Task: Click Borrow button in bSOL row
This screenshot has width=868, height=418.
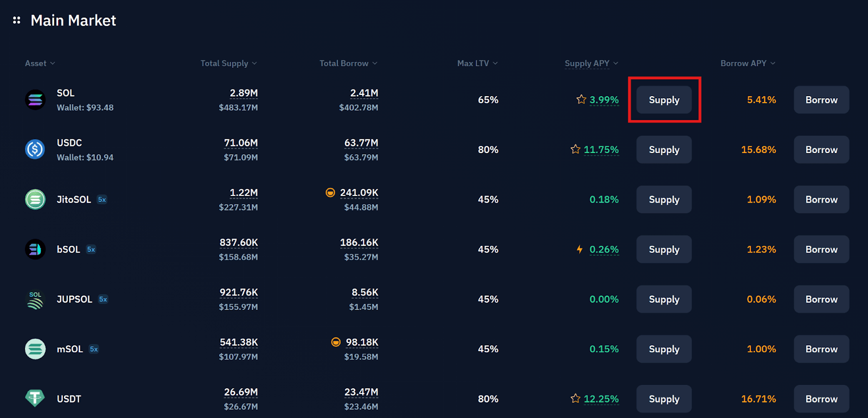Action: pos(821,249)
